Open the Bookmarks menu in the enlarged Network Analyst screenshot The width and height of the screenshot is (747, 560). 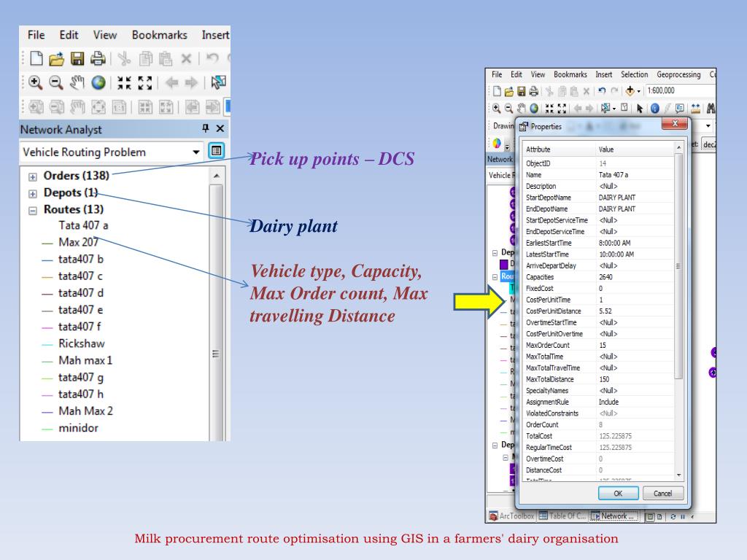160,35
